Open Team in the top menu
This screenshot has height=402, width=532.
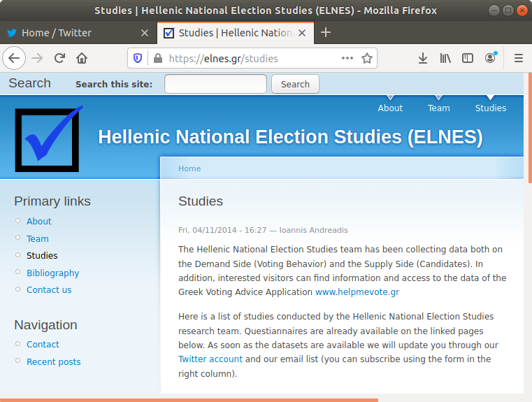point(439,108)
